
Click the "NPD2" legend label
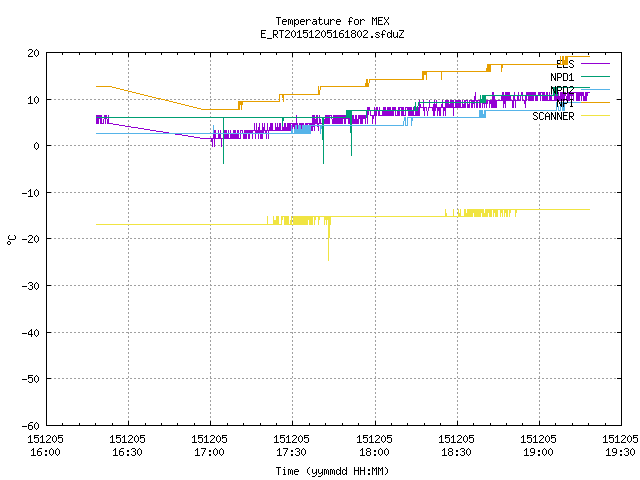tap(562, 90)
